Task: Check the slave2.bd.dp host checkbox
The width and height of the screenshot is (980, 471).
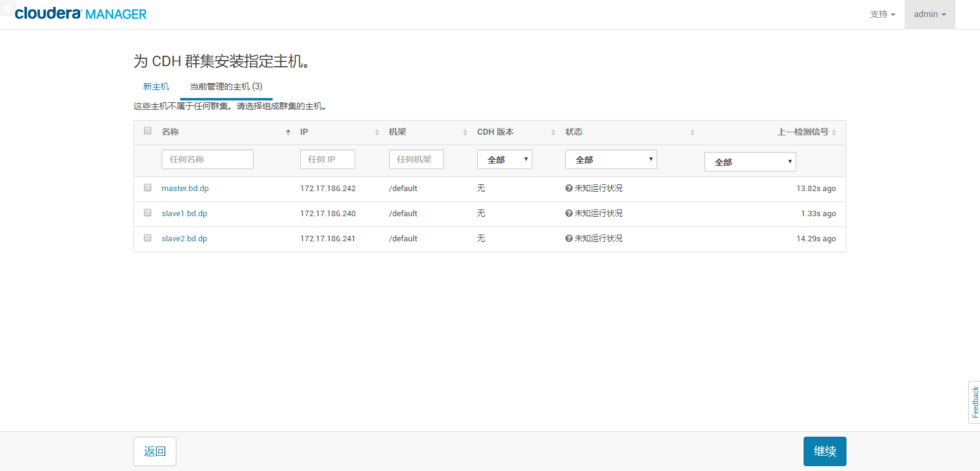Action: tap(148, 238)
